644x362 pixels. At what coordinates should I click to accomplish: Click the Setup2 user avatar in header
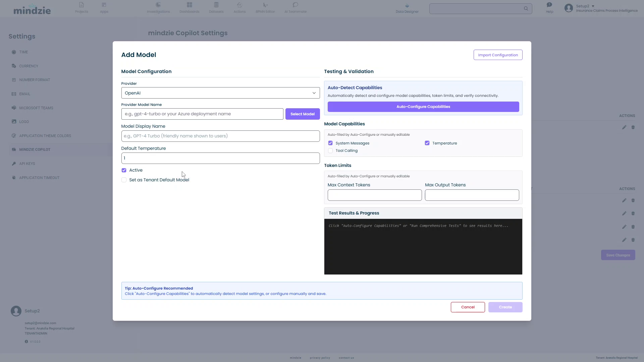coord(569,8)
